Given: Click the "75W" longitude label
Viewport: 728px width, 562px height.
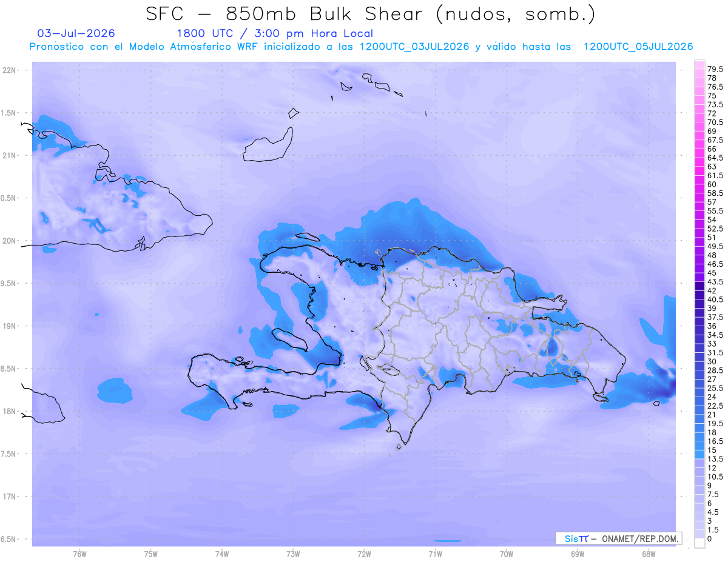Looking at the screenshot, I should tap(150, 554).
